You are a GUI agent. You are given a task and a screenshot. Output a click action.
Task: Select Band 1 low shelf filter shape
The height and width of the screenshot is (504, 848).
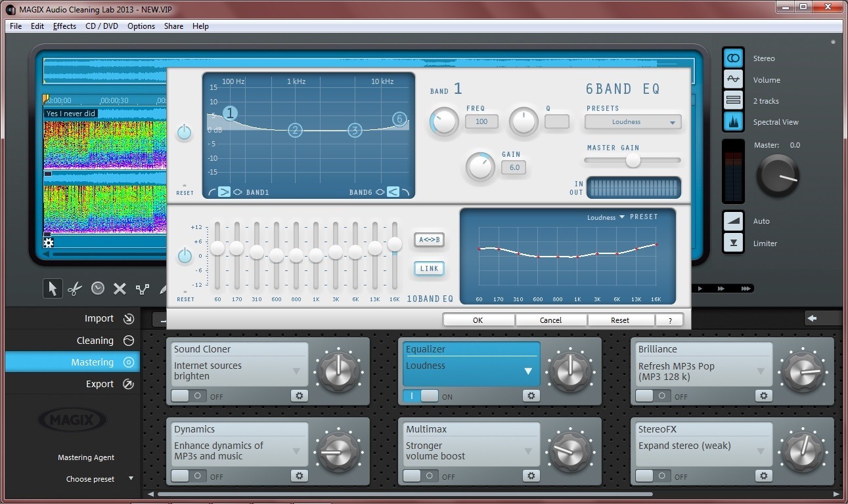(223, 192)
